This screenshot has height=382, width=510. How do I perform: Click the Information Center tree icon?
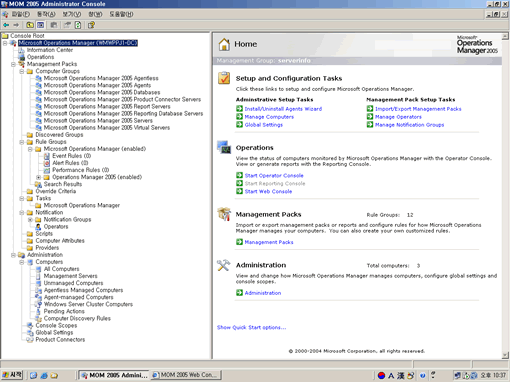coord(22,50)
